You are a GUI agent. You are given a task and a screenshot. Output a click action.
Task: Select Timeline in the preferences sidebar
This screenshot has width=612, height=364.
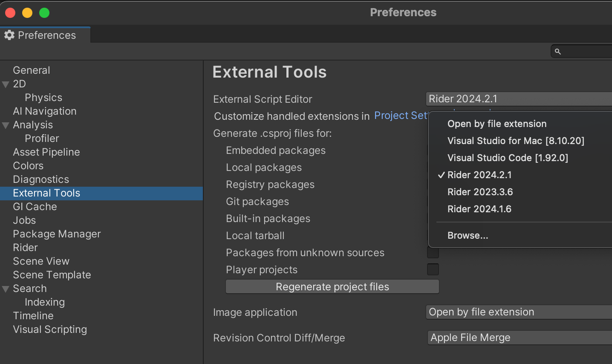[x=33, y=315]
